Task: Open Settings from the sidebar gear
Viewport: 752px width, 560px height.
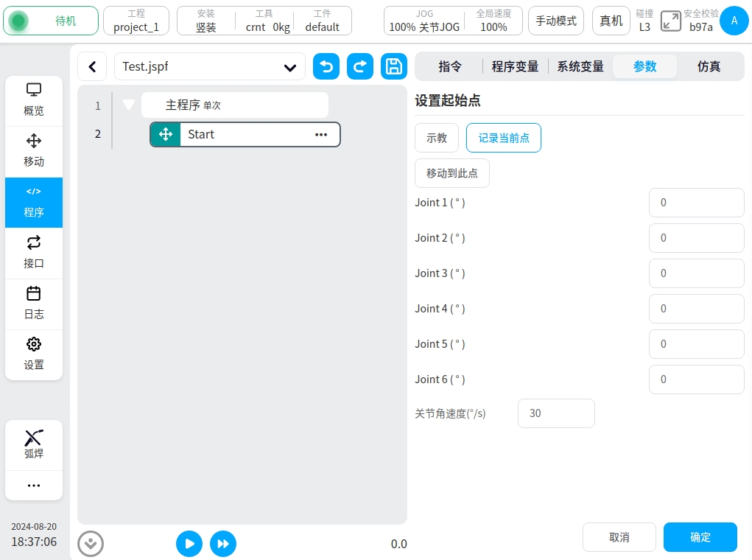Action: point(34,354)
